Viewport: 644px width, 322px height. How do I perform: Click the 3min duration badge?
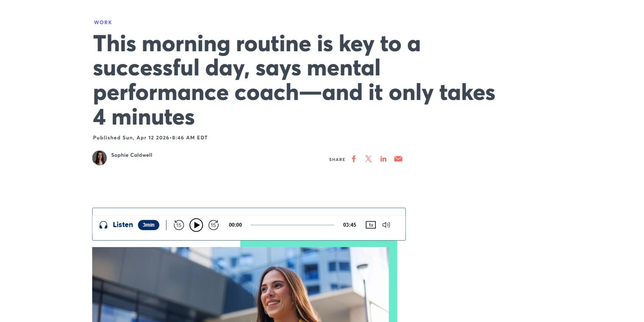149,225
